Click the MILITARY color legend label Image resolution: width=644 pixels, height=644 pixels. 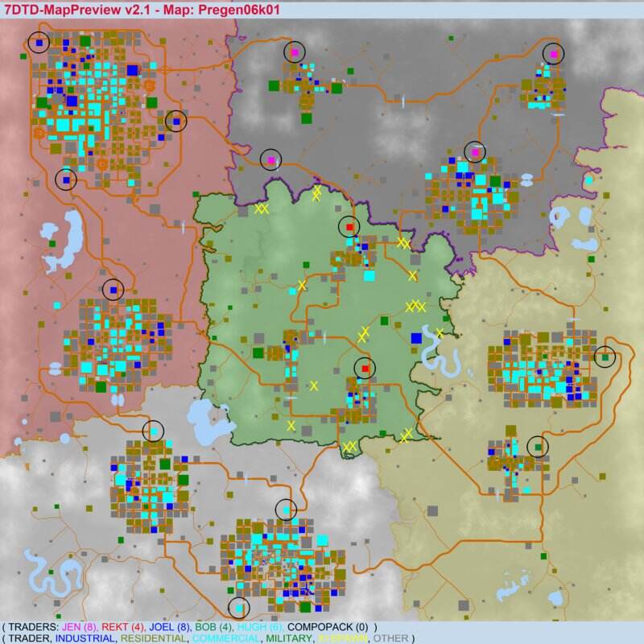tap(288, 638)
